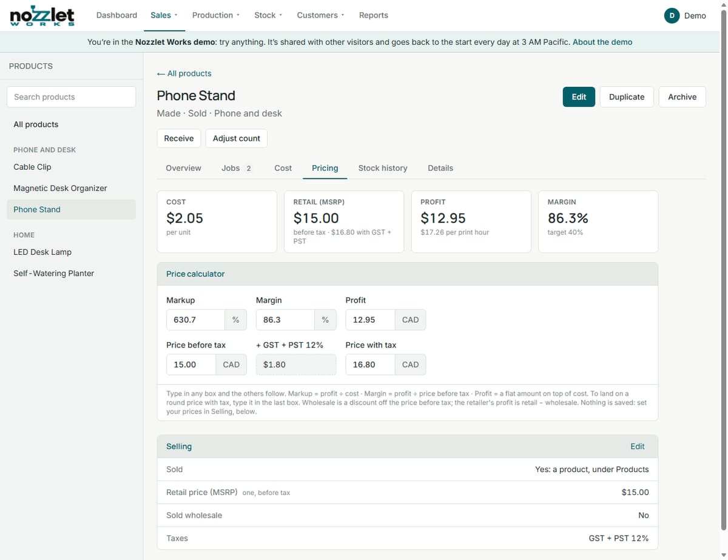728x560 pixels.
Task: Select All products in the sidebar
Action: pos(71,124)
